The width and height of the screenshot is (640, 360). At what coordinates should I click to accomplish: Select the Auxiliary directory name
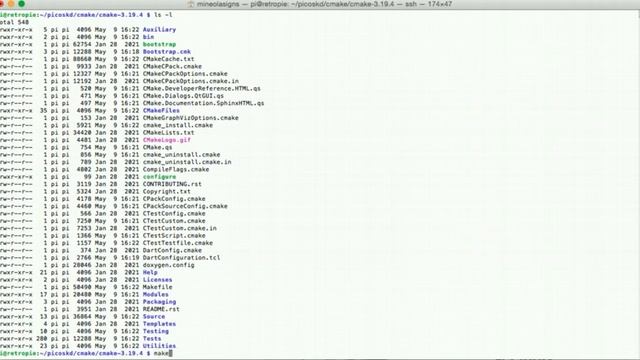pyautogui.click(x=159, y=29)
